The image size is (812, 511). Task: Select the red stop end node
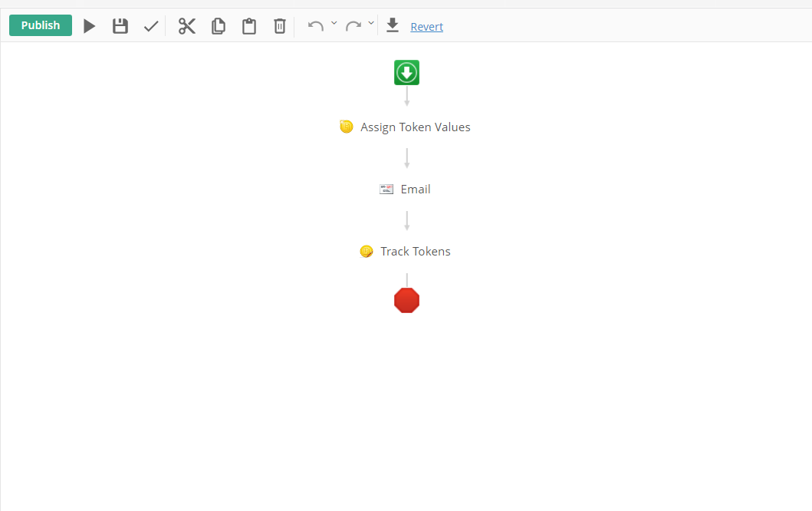tap(406, 301)
